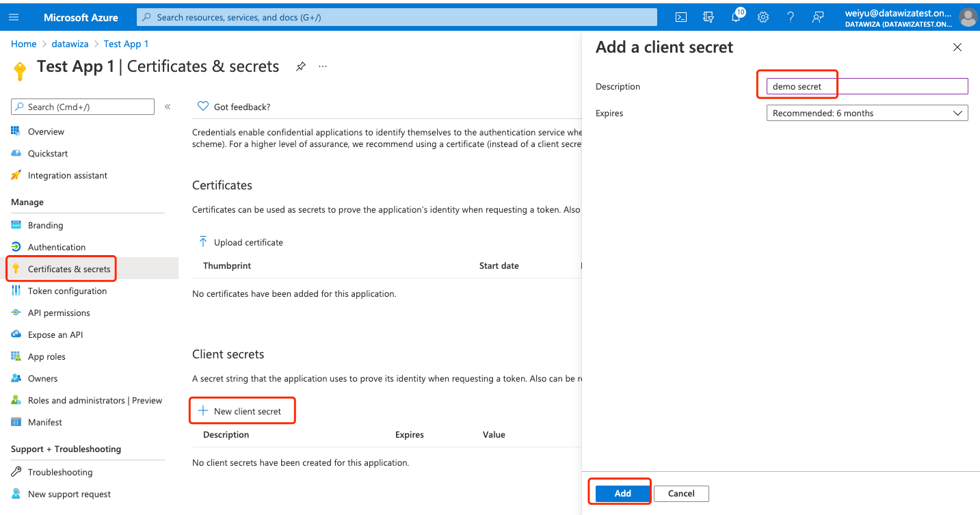The width and height of the screenshot is (980, 515).
Task: Click the Thumbprint column header
Action: tap(227, 265)
